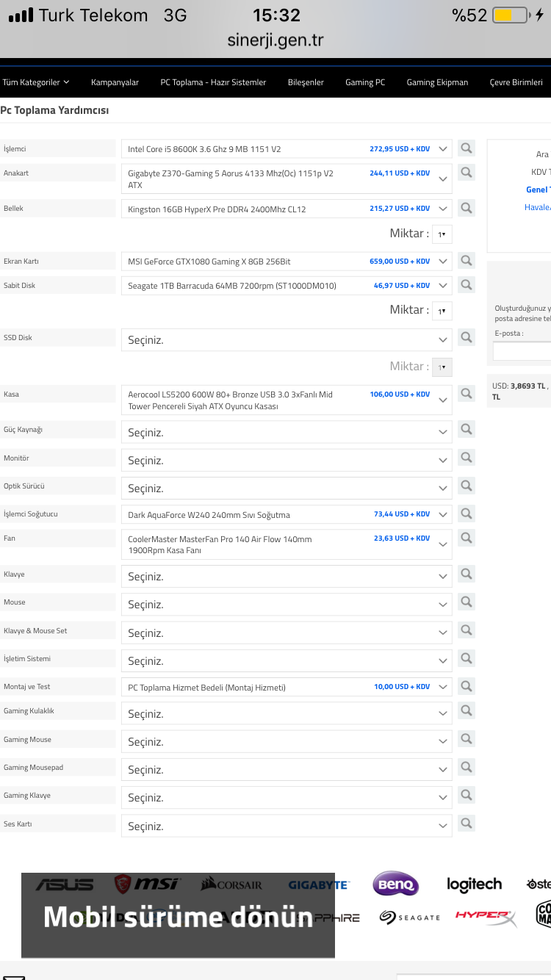The height and width of the screenshot is (980, 551).
Task: Open the MSI GeForce GTX1080 graphics card dropdown
Action: [287, 261]
